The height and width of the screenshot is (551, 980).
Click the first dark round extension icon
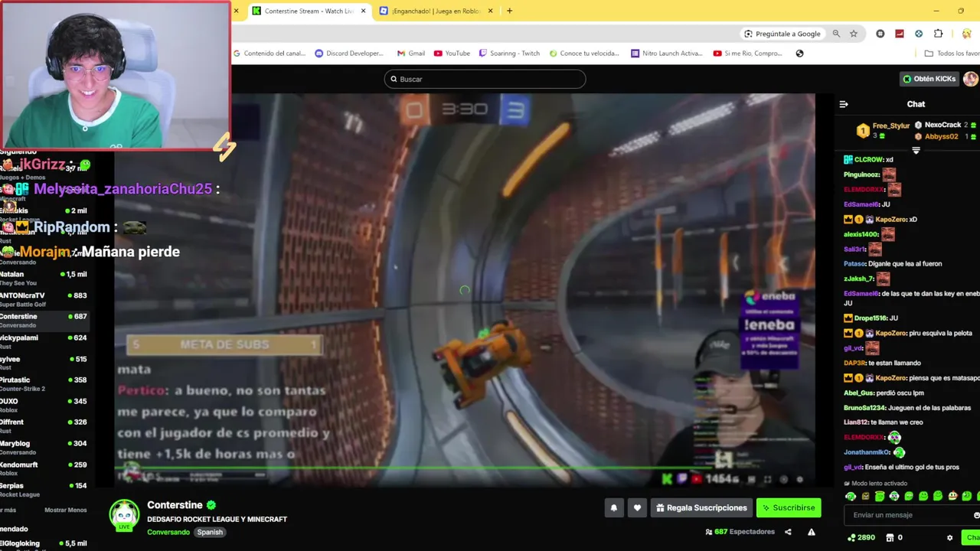pyautogui.click(x=880, y=34)
